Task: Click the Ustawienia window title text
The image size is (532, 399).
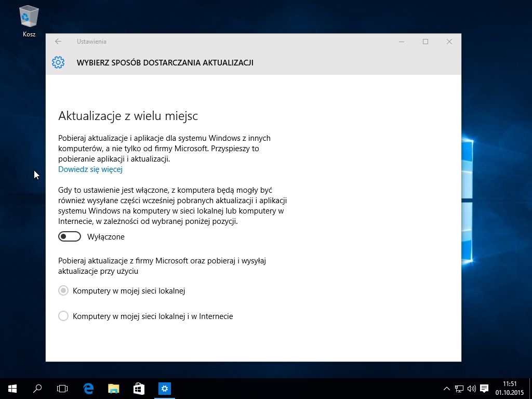Action: [91, 42]
